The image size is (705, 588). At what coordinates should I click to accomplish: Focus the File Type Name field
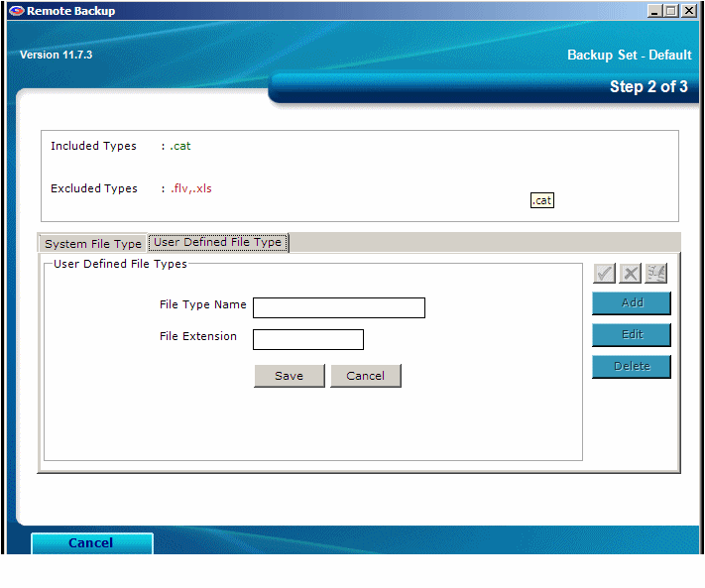click(x=339, y=308)
